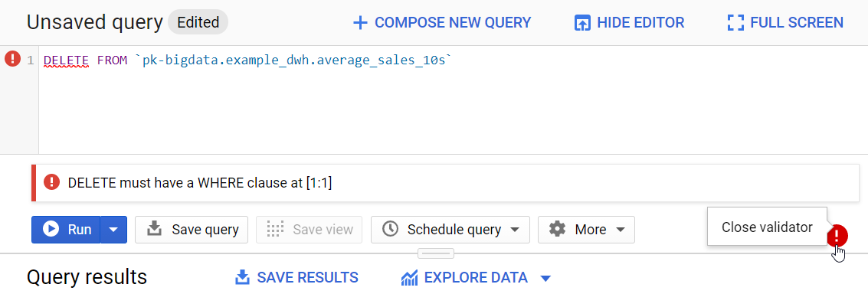The width and height of the screenshot is (868, 294).
Task: Expand the Explore Data dropdown arrow
Action: [545, 278]
